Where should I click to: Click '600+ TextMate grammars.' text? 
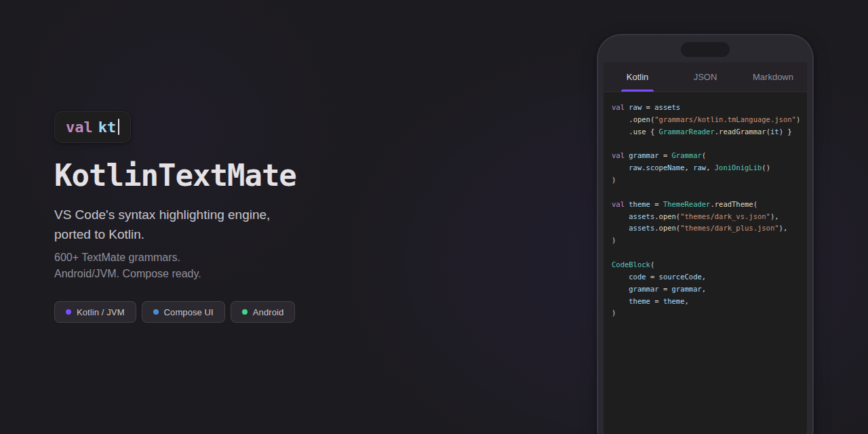117,258
